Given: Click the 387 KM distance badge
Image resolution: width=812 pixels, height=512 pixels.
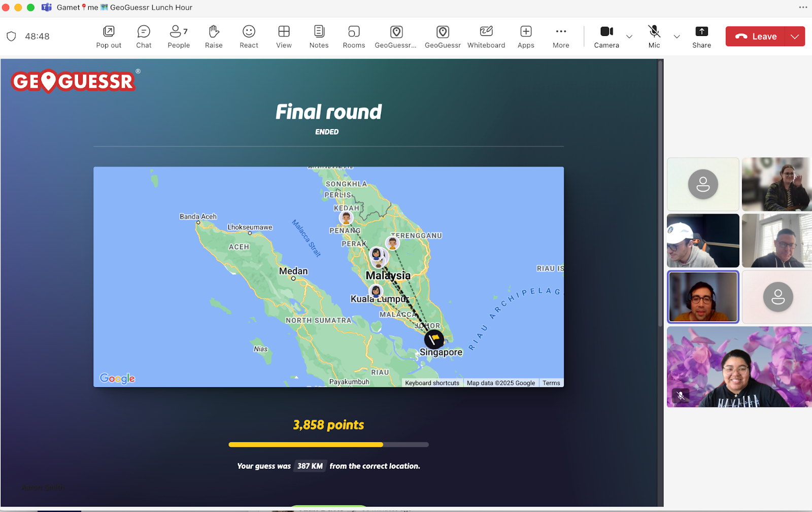Looking at the screenshot, I should tap(310, 466).
